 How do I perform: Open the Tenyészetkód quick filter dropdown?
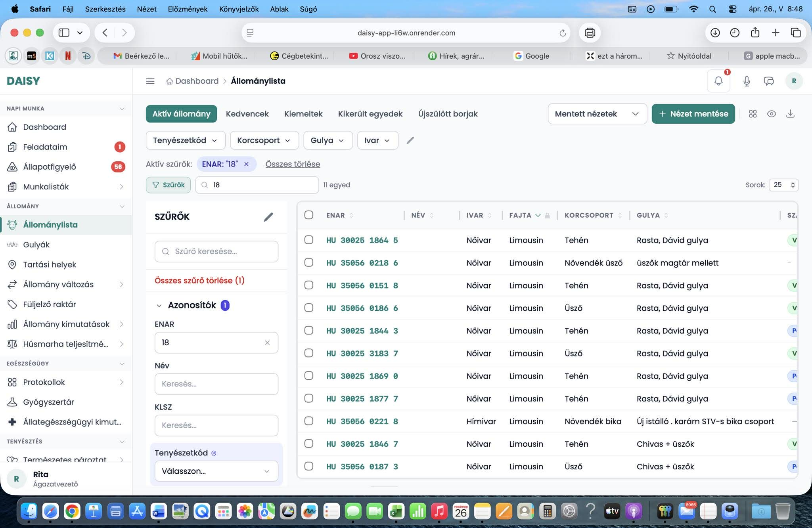(x=186, y=140)
